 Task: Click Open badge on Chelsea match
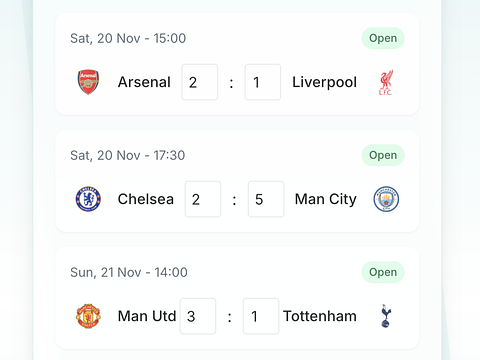coord(383,155)
